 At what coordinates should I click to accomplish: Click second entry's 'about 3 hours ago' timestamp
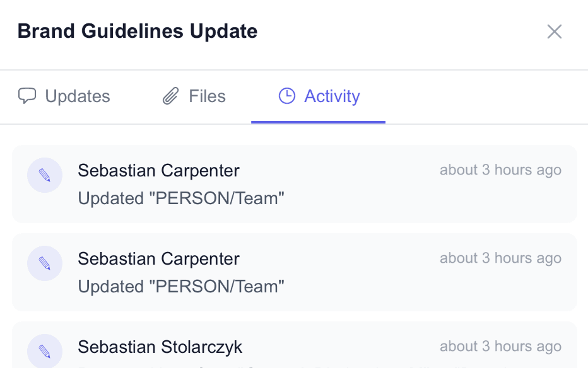pyautogui.click(x=500, y=258)
